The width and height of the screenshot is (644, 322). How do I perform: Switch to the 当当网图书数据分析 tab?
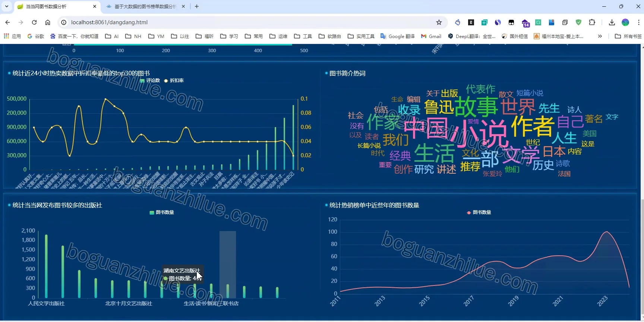pyautogui.click(x=56, y=6)
